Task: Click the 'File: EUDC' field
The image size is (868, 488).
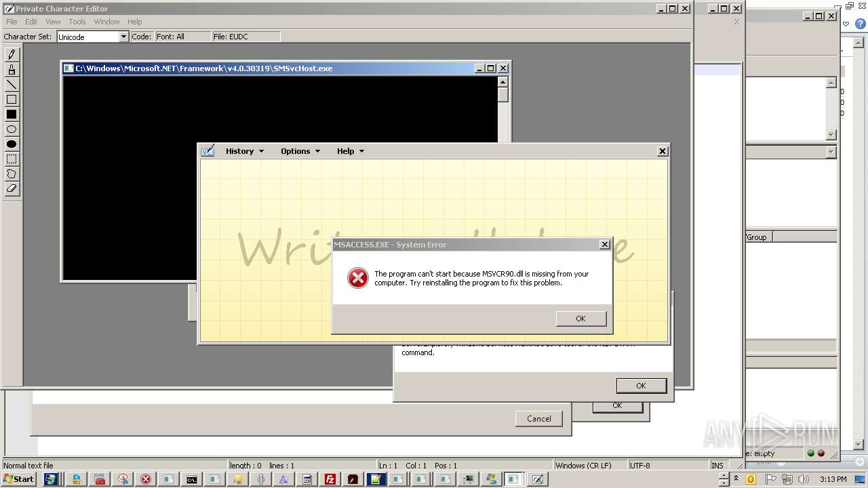Action: [x=245, y=37]
